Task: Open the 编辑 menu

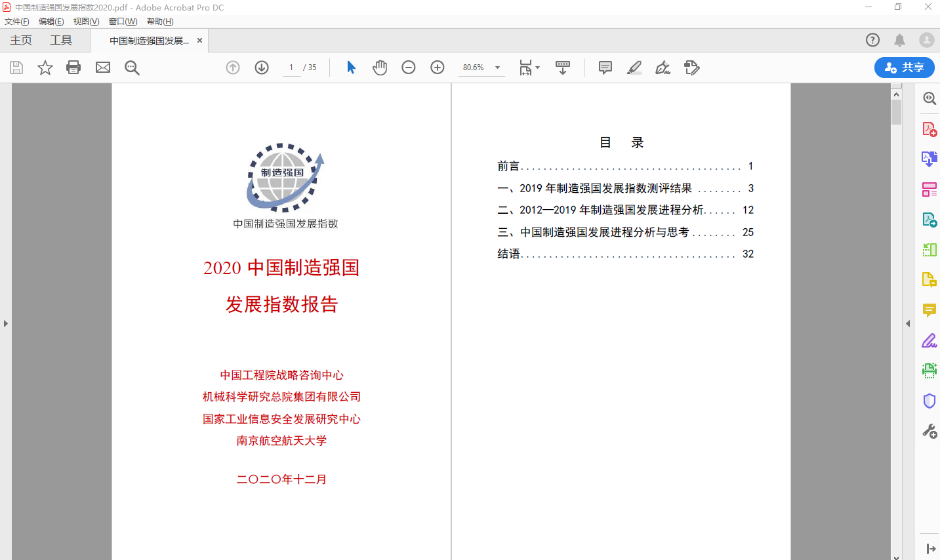Action: (x=51, y=22)
